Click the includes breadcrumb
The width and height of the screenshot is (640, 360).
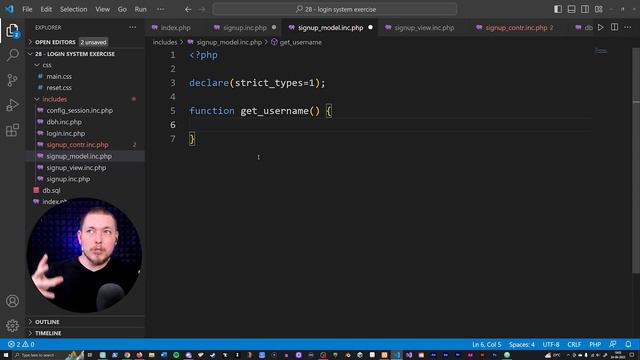pos(165,42)
